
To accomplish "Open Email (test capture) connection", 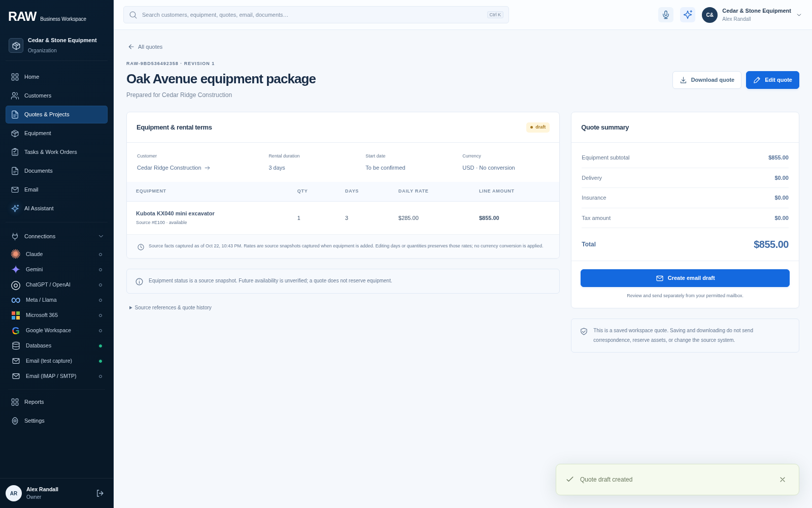I will [x=57, y=361].
